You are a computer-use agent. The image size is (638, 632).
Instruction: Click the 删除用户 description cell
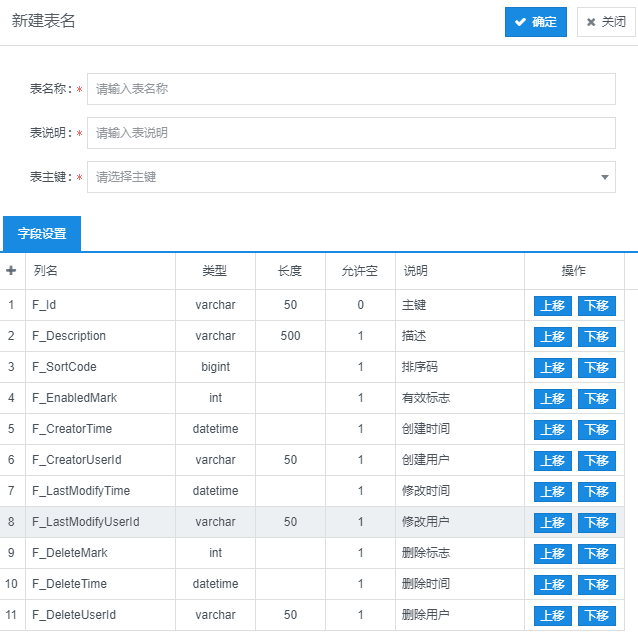460,615
